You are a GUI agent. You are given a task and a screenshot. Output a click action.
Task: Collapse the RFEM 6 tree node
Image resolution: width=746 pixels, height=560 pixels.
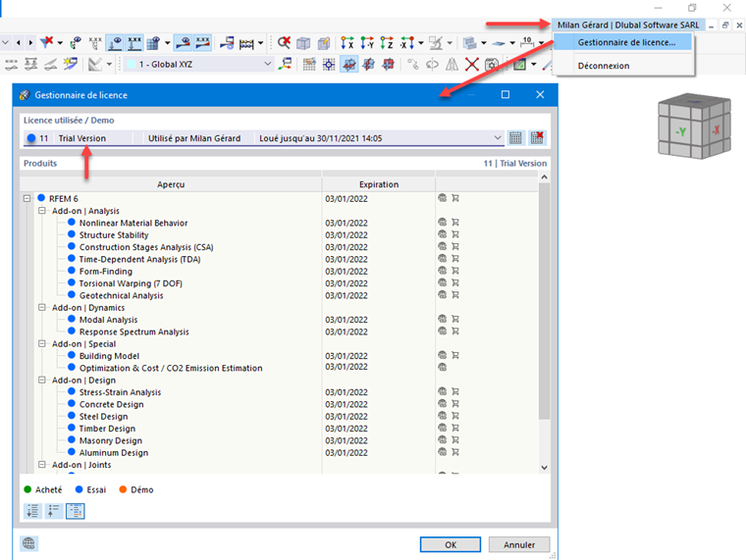click(x=27, y=198)
